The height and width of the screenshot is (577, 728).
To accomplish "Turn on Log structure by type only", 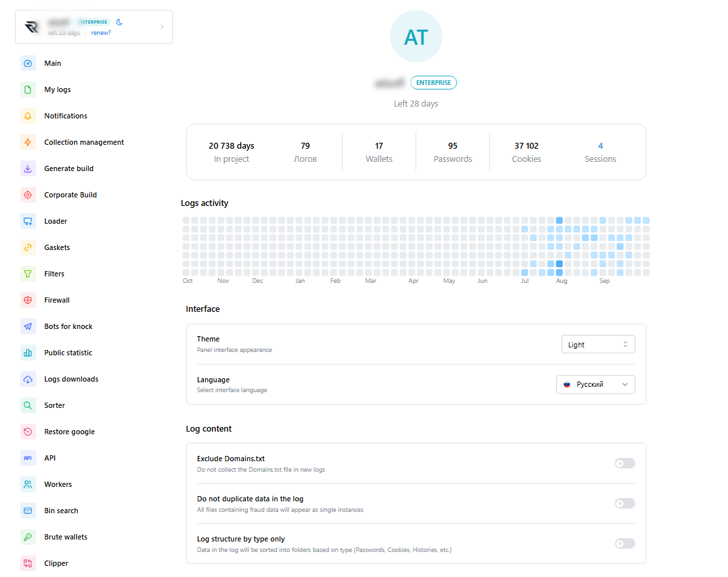I will coord(625,543).
